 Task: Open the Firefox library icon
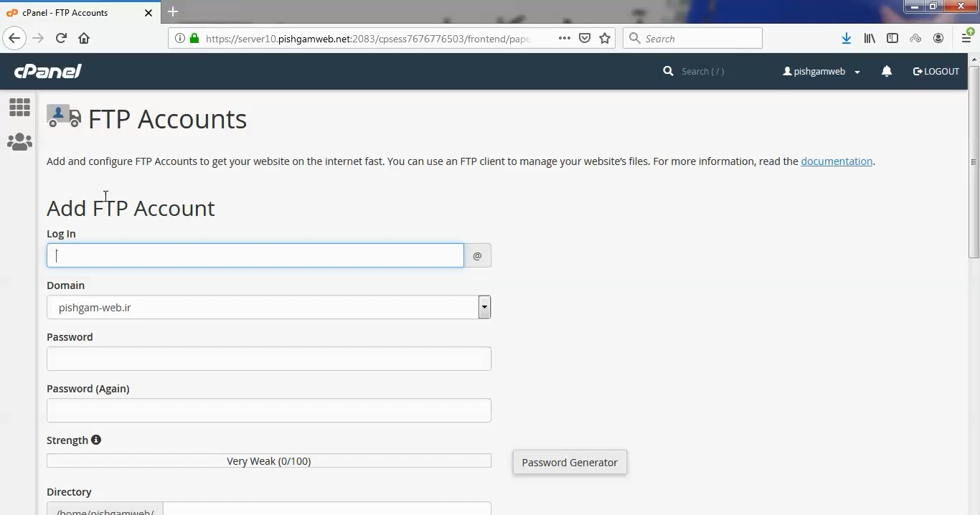point(870,38)
